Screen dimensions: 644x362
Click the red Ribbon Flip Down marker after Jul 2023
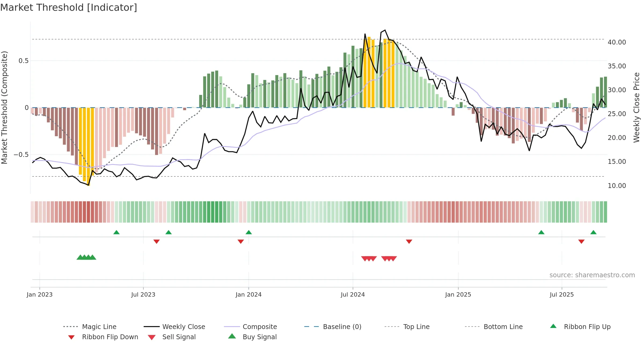[x=156, y=242]
